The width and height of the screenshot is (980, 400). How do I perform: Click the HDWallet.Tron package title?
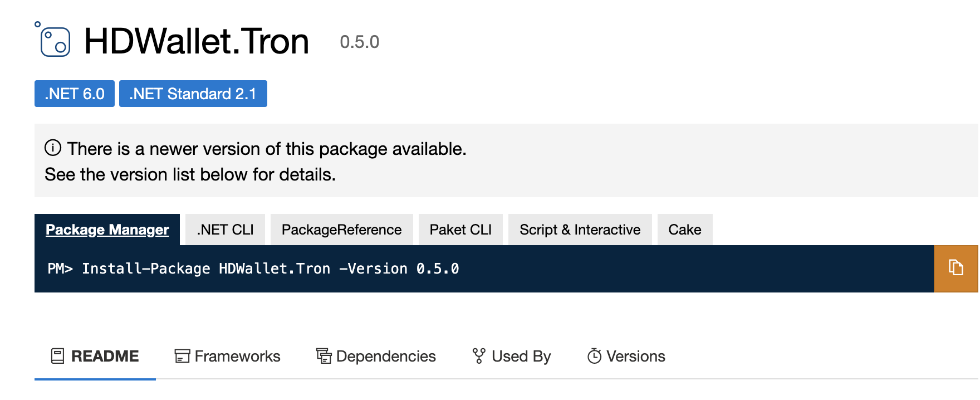click(x=196, y=41)
